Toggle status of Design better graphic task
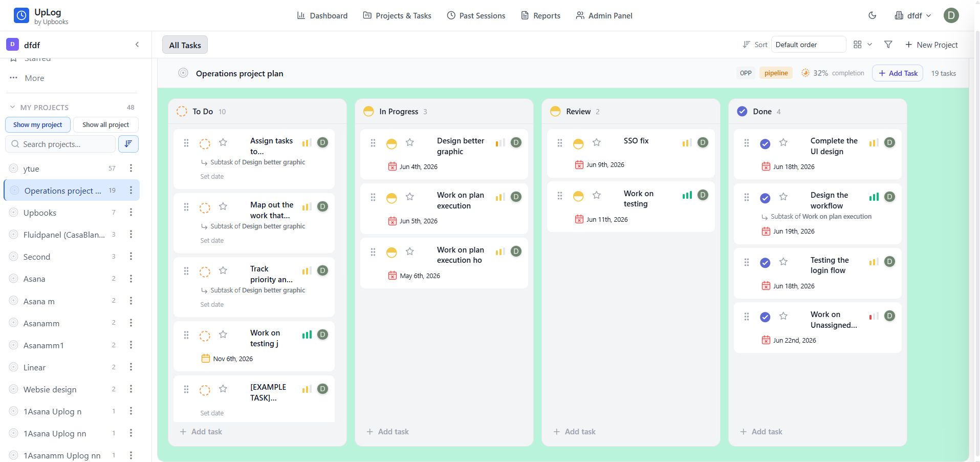The height and width of the screenshot is (462, 980). coord(391,144)
